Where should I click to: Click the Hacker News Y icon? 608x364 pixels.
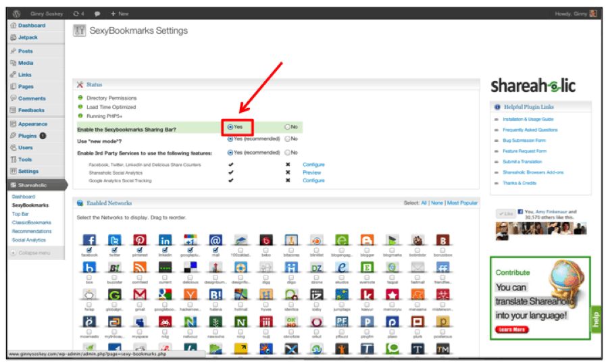(190, 294)
